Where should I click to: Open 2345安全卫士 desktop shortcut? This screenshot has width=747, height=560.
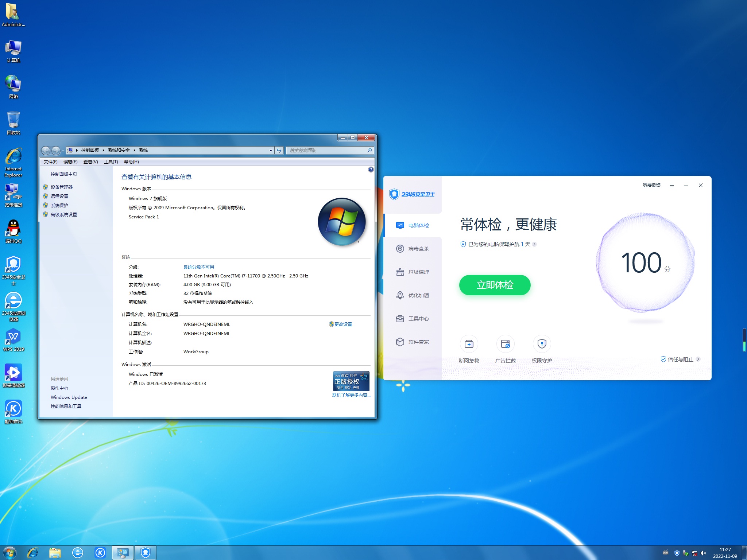[x=13, y=271]
